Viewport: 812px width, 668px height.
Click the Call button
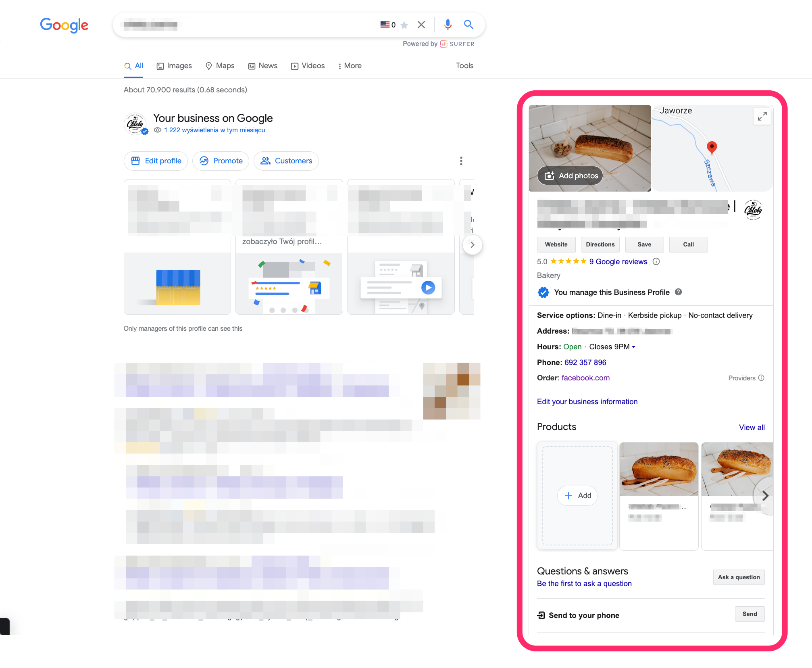coord(688,244)
